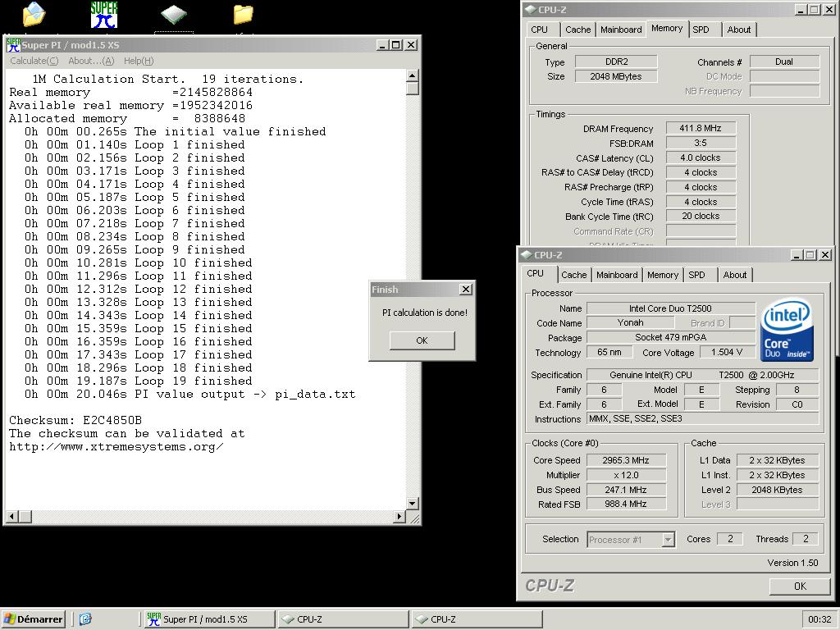
Task: Open the yellow folder desktop icon
Action: [243, 15]
